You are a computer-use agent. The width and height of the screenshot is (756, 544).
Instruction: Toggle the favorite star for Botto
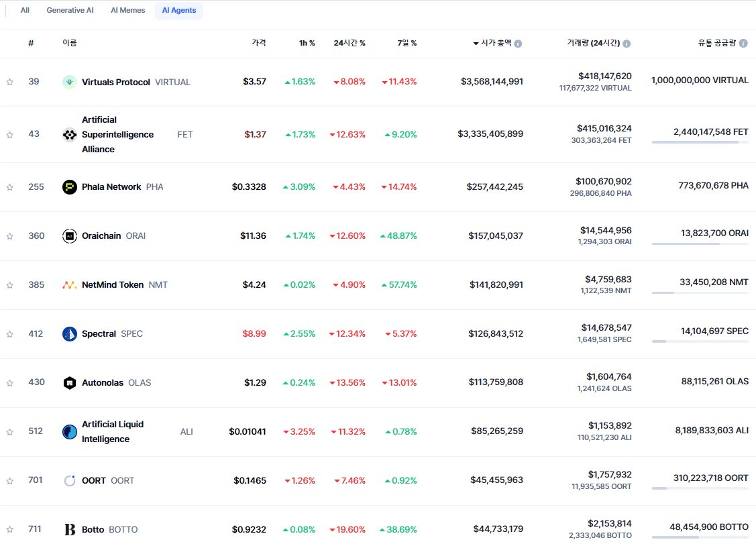click(10, 530)
